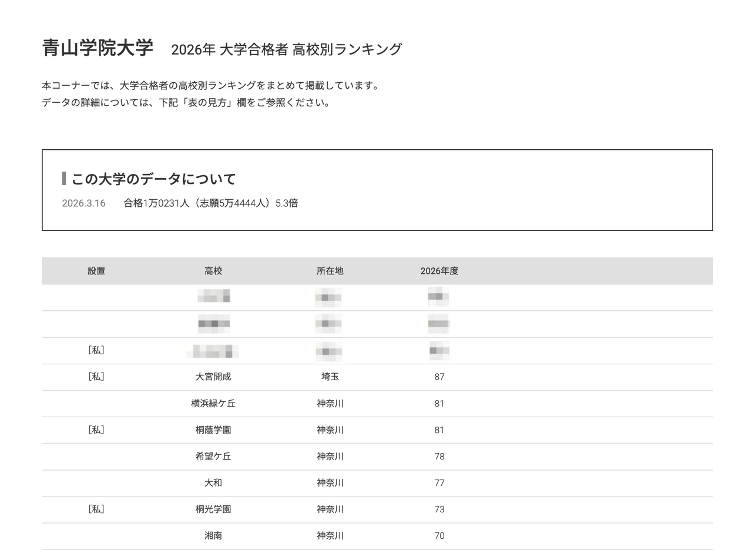Click the 埼玉 cell beside 大宮開成
The height and width of the screenshot is (560, 752).
[330, 377]
